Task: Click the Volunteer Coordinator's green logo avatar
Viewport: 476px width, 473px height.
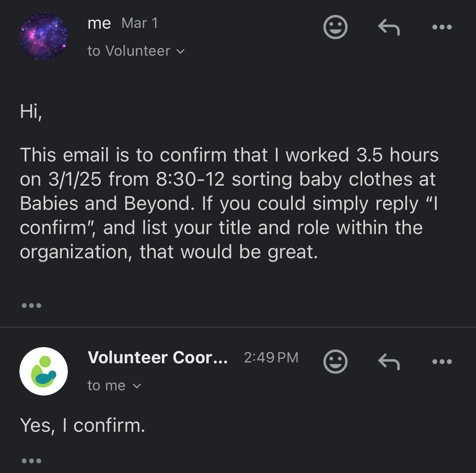Action: click(44, 371)
